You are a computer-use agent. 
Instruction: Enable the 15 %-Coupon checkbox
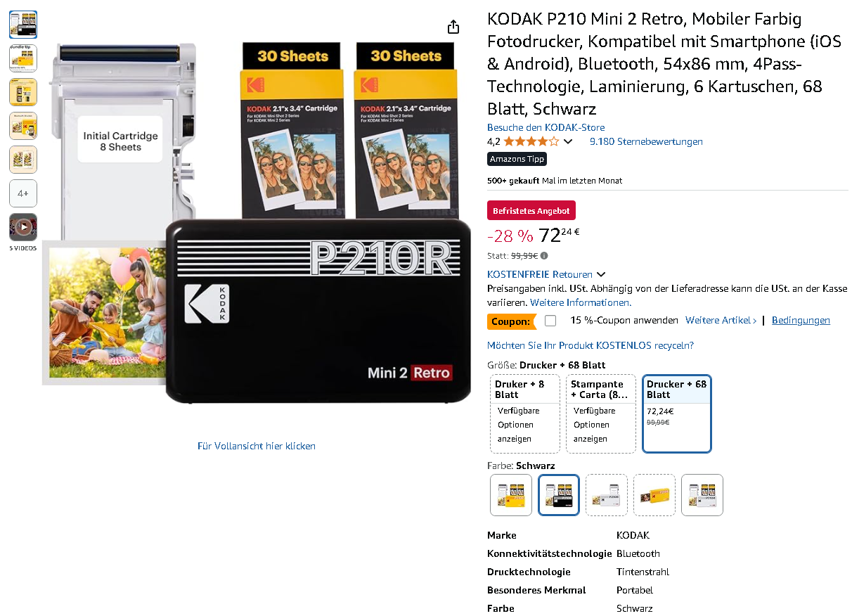550,321
